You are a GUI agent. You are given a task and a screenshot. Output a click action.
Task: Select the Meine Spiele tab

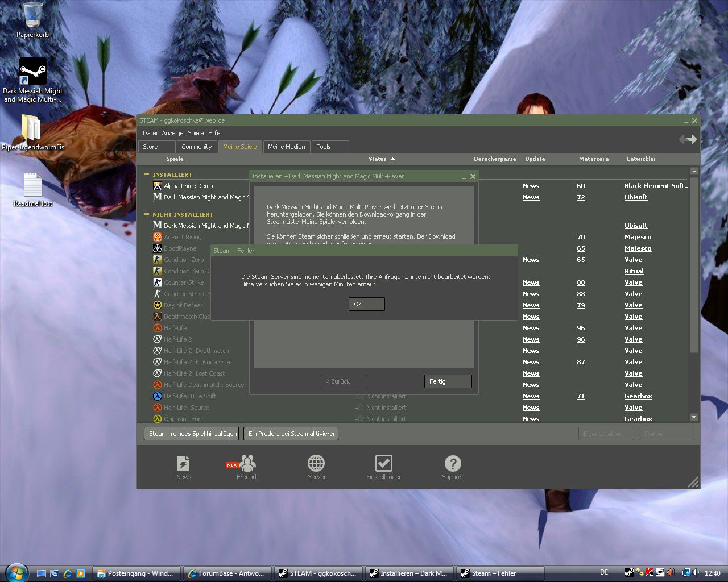pos(240,147)
